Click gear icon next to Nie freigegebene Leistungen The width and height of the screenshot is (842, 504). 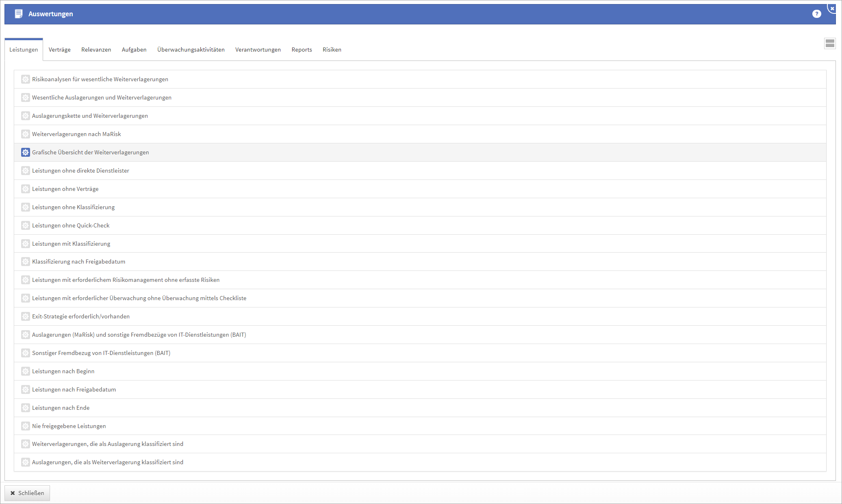click(x=25, y=426)
